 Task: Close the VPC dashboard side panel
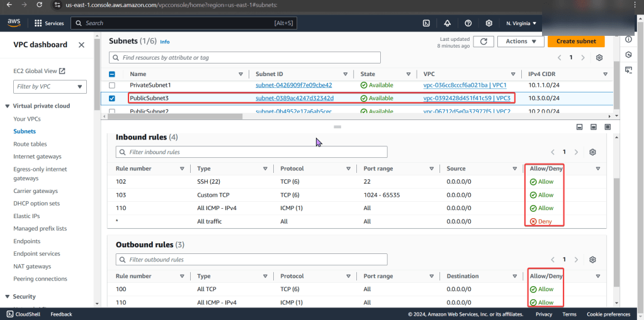pyautogui.click(x=81, y=45)
